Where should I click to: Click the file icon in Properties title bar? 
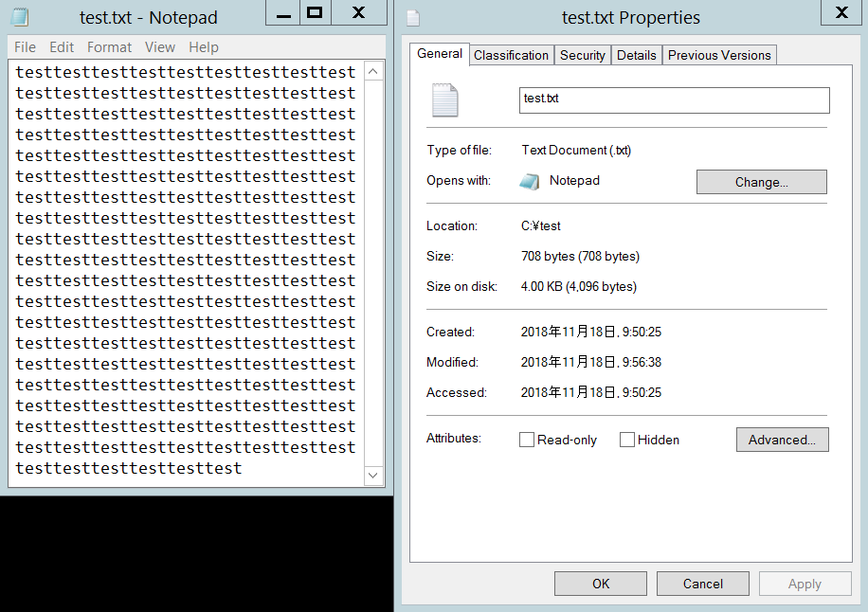(x=413, y=18)
